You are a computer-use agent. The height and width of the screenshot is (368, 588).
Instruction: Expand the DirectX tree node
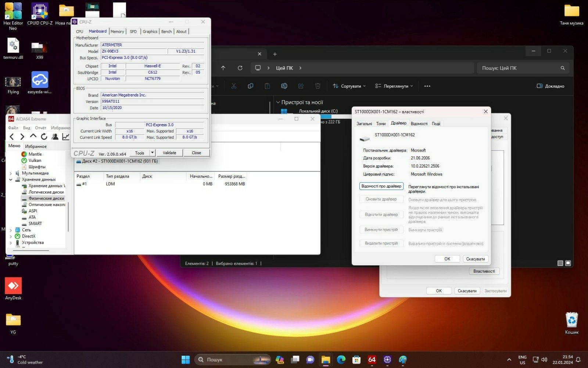(x=11, y=236)
